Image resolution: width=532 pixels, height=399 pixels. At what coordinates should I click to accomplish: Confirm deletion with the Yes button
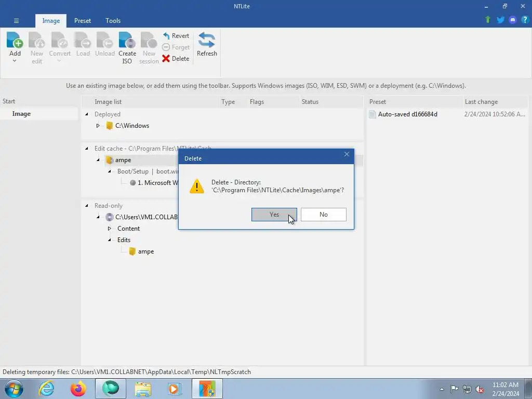274,215
